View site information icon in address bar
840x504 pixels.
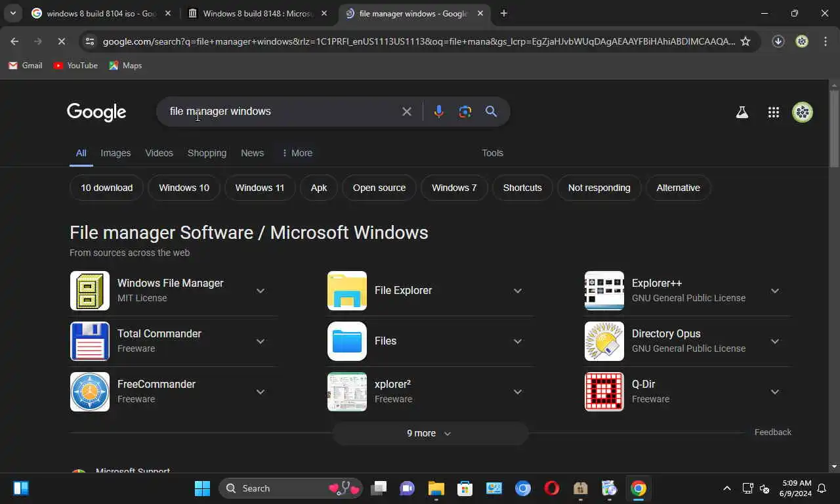pos(90,41)
